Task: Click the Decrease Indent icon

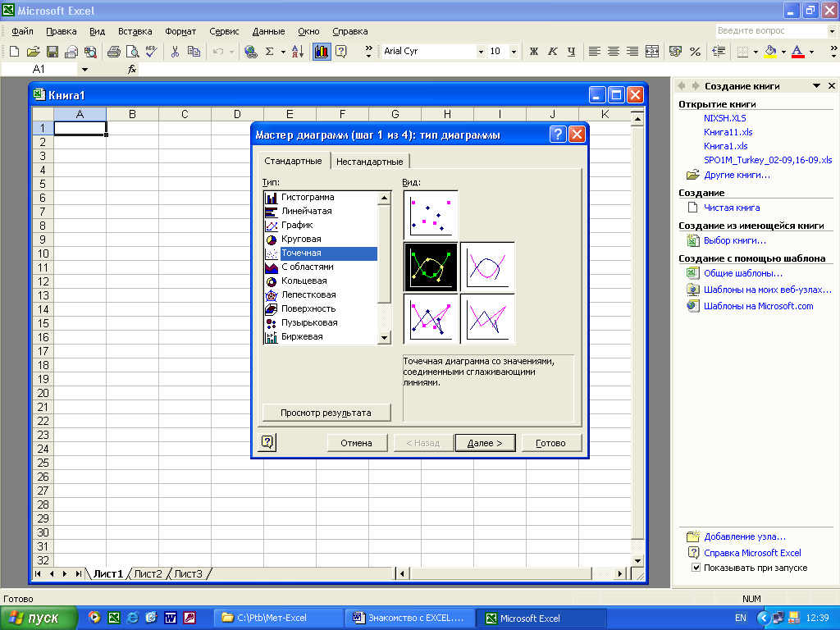Action: (x=719, y=52)
